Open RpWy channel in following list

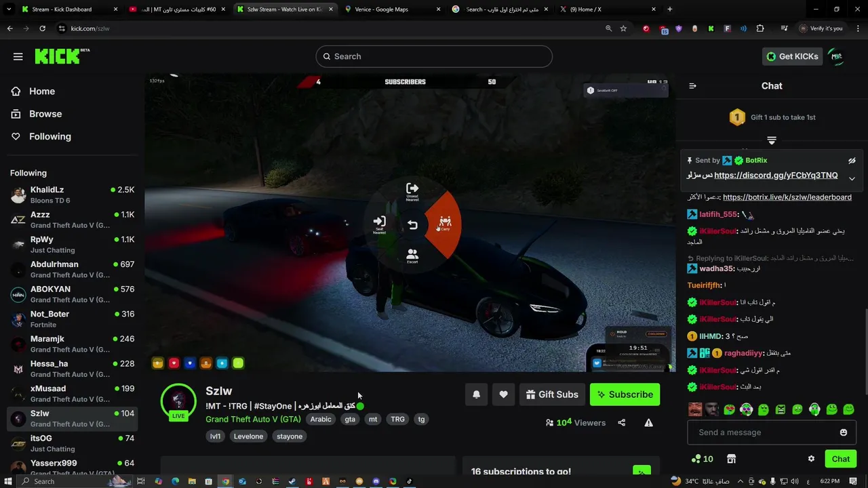coord(72,244)
